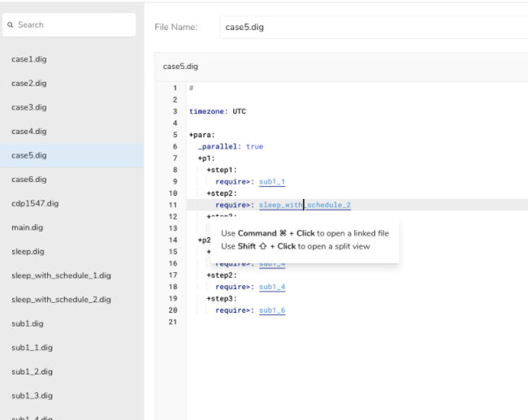Click the magnifier icon in the search box
528x420 pixels.
[x=11, y=25]
